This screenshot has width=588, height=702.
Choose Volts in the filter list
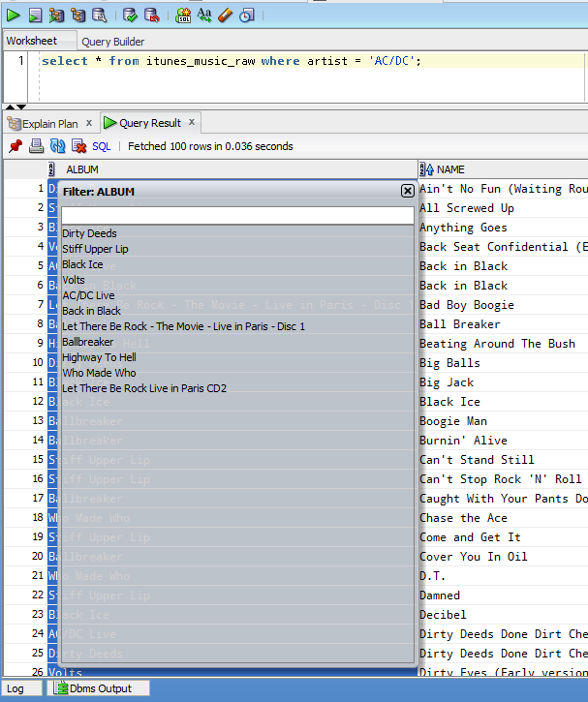pos(74,280)
